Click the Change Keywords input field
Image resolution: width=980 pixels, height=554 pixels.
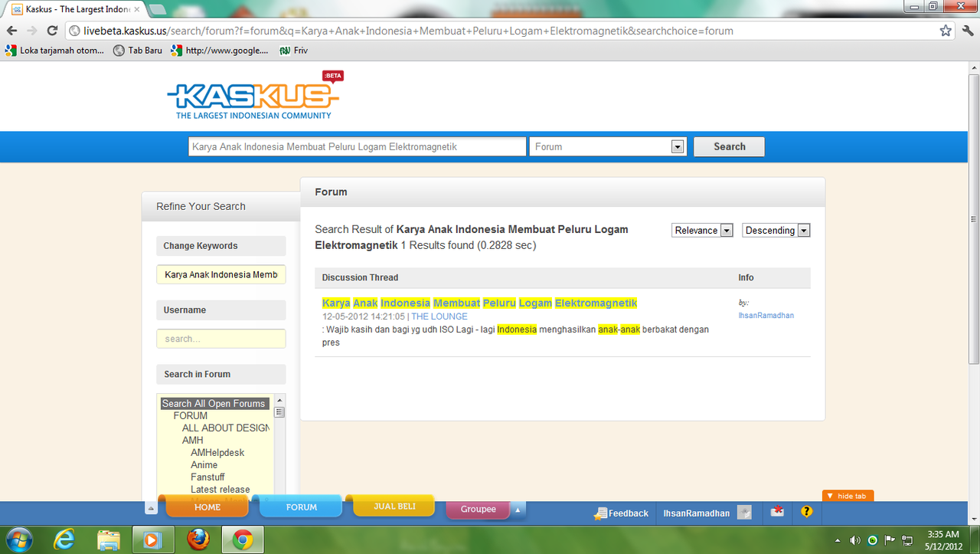tap(221, 274)
